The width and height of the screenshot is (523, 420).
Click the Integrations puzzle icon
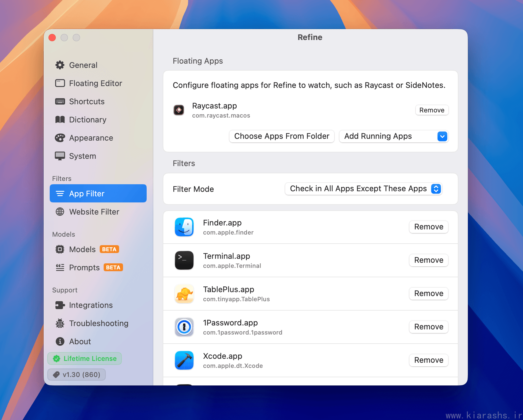point(60,305)
